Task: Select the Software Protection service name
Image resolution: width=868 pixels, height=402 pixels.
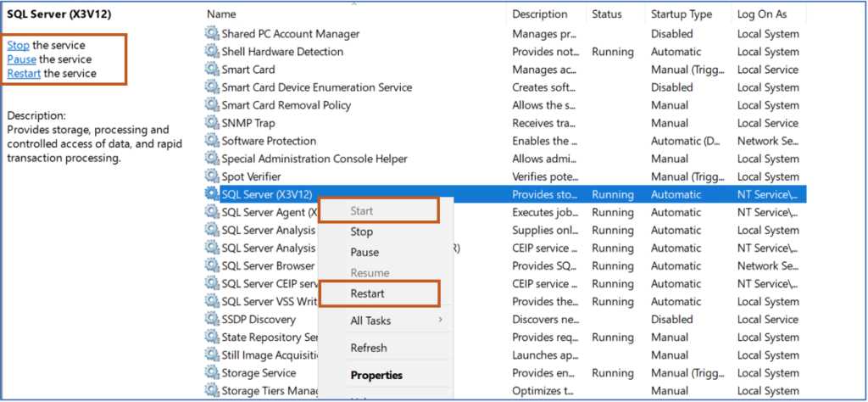Action: [269, 141]
